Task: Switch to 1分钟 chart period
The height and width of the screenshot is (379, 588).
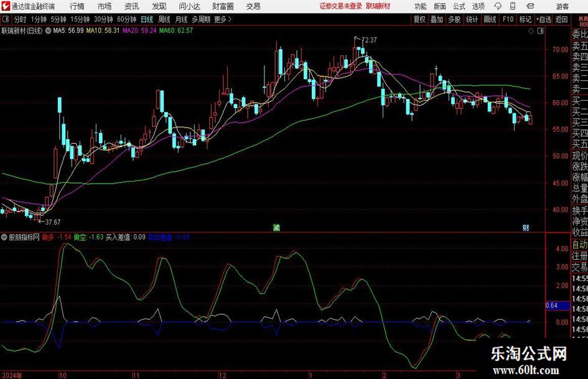Action: click(x=39, y=19)
